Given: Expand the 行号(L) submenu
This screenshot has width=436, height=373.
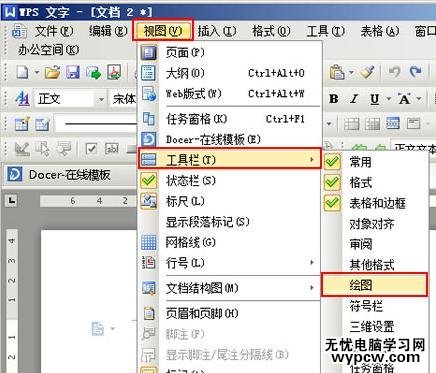Looking at the screenshot, I should [x=230, y=263].
